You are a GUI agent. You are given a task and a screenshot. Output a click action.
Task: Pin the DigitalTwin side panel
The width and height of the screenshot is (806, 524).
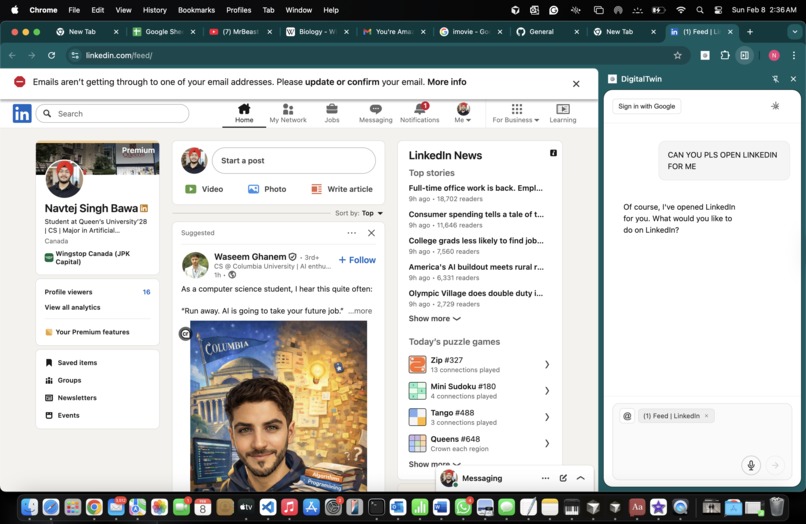point(775,79)
